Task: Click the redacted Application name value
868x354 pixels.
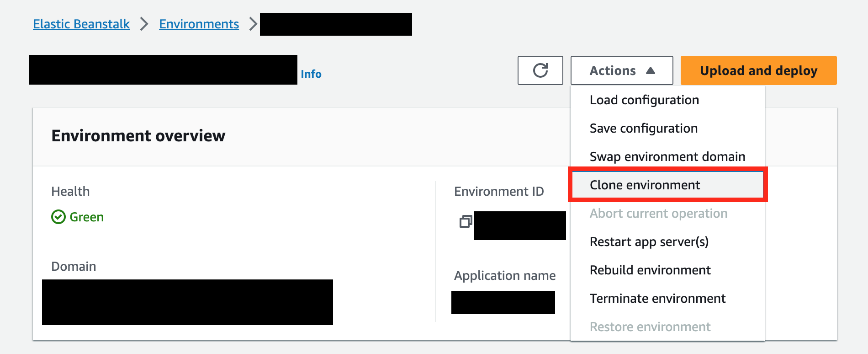Action: 503,303
